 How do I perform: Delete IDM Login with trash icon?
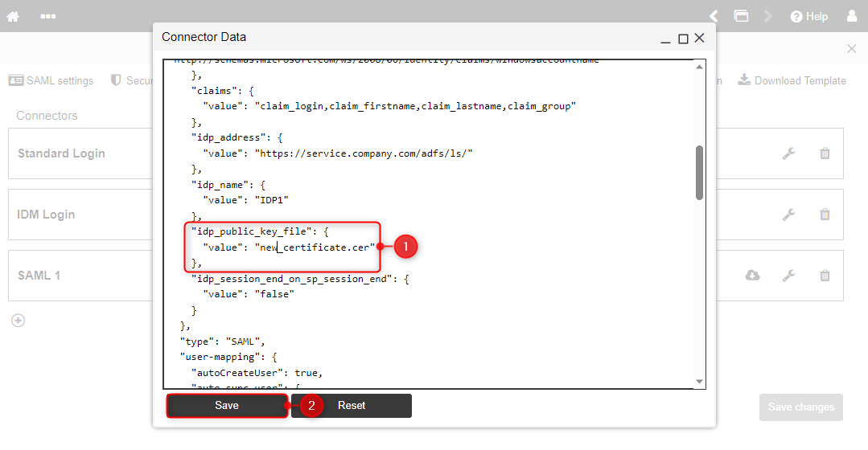[x=825, y=215]
